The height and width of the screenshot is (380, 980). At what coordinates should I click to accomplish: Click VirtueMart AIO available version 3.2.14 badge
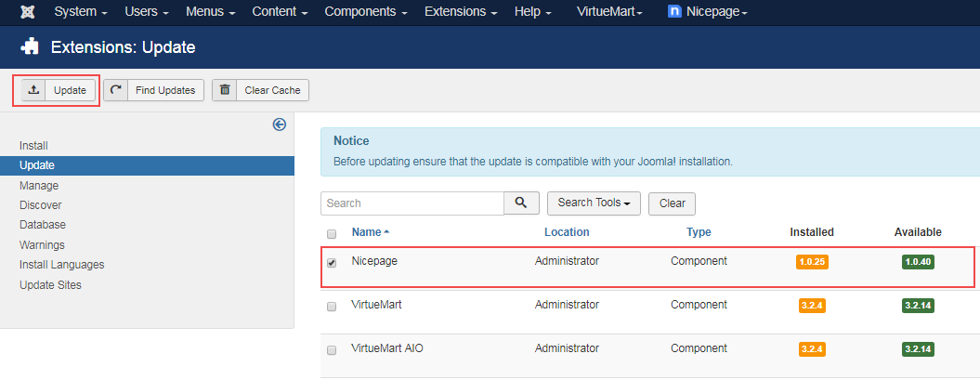pyautogui.click(x=918, y=349)
